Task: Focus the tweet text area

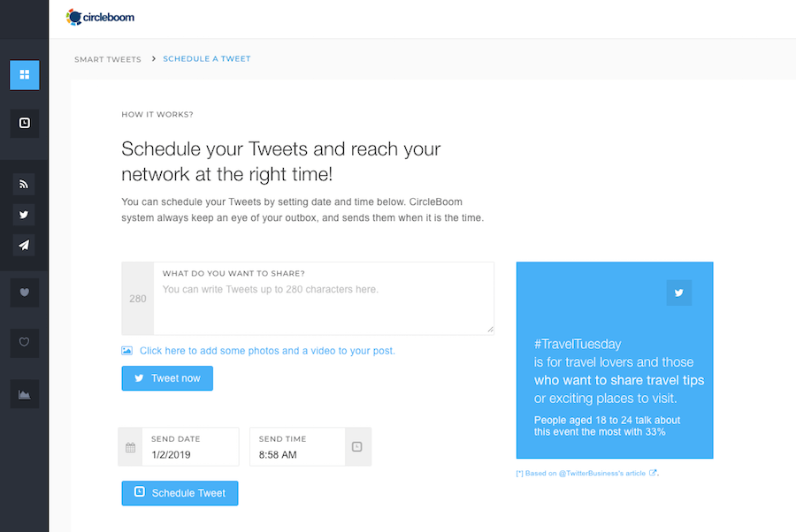Action: [x=324, y=299]
